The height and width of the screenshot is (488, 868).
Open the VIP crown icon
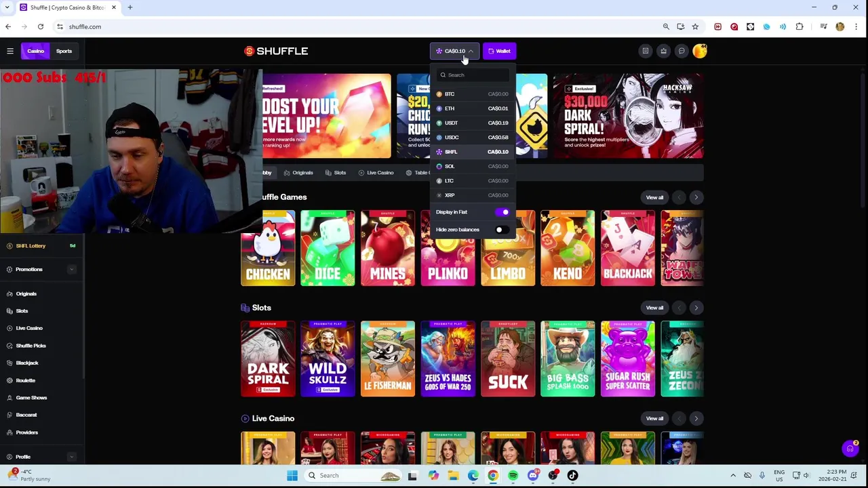pyautogui.click(x=663, y=51)
